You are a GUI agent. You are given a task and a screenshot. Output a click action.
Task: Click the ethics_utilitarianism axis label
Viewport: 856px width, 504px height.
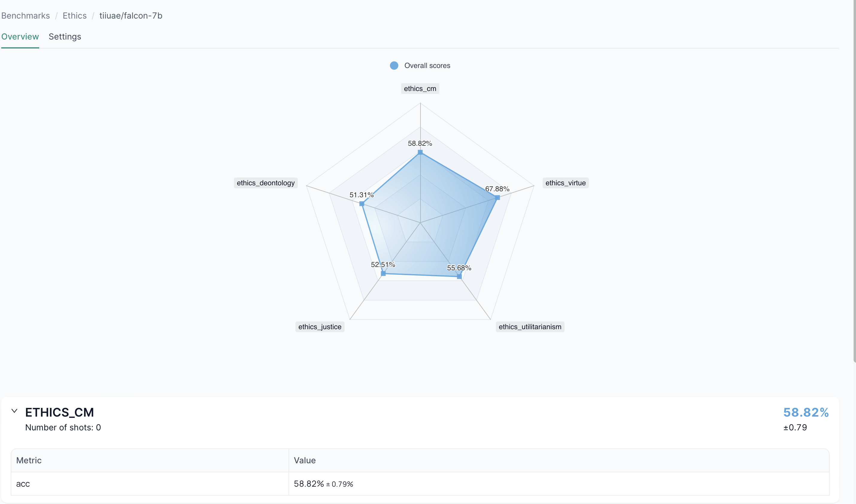[x=529, y=327]
